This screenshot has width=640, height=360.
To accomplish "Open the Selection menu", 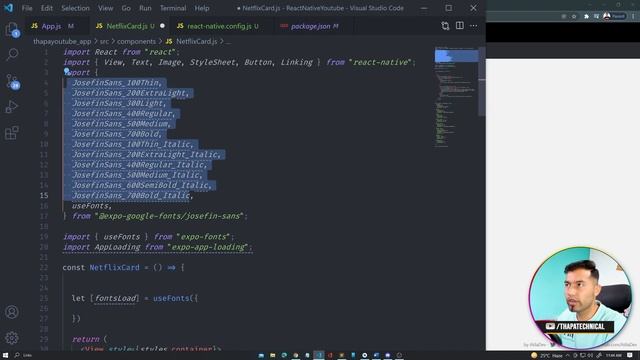I will click(76, 8).
